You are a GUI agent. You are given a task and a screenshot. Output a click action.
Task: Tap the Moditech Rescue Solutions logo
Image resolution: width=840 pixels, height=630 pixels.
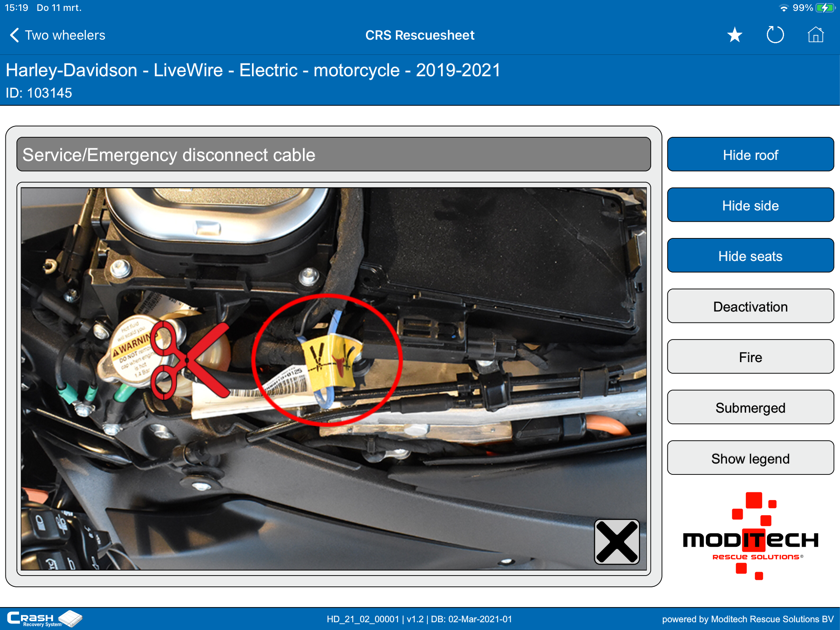click(x=751, y=536)
